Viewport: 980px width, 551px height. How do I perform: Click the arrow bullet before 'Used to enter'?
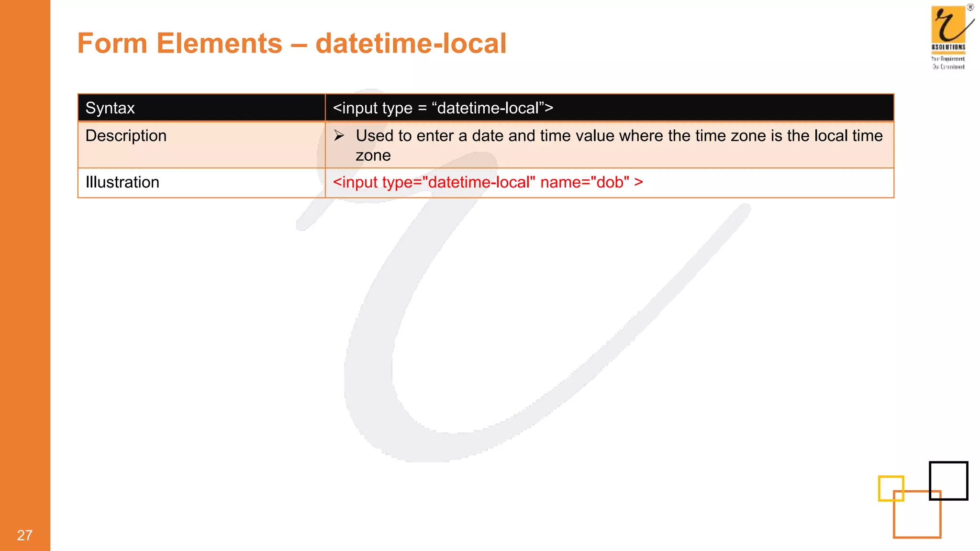(x=339, y=136)
